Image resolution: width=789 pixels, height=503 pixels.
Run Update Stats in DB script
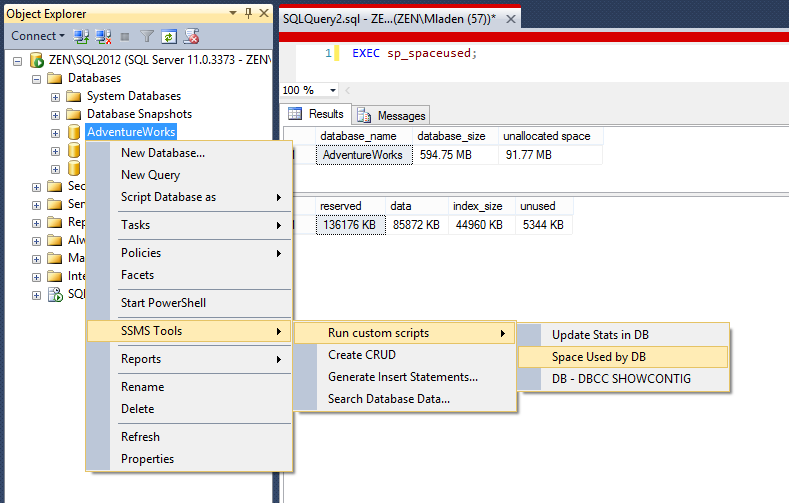[623, 335]
